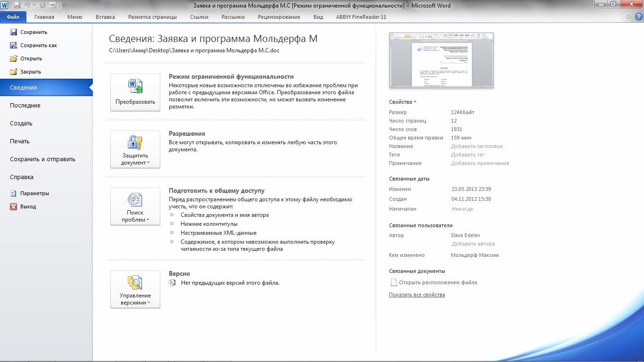Expand the Свойства dropdown
This screenshot has width=644, height=362.
(x=403, y=102)
